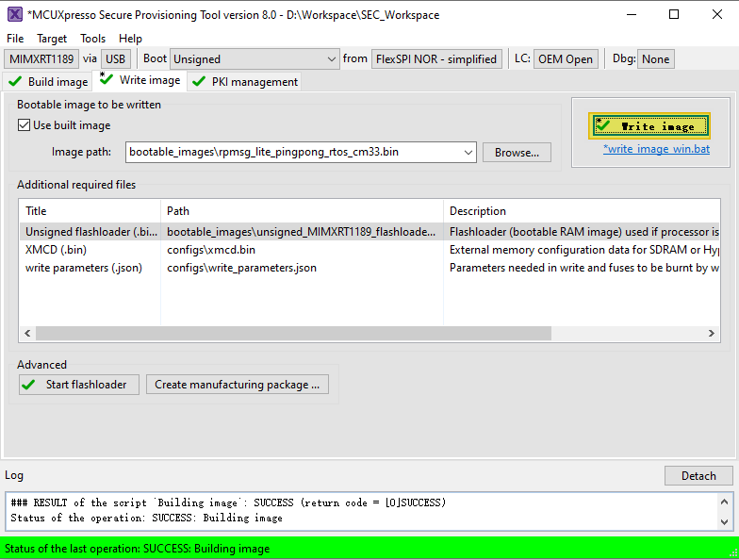Viewport: 739px width, 560px height.
Task: Click Browse... to choose image file
Action: pos(517,152)
